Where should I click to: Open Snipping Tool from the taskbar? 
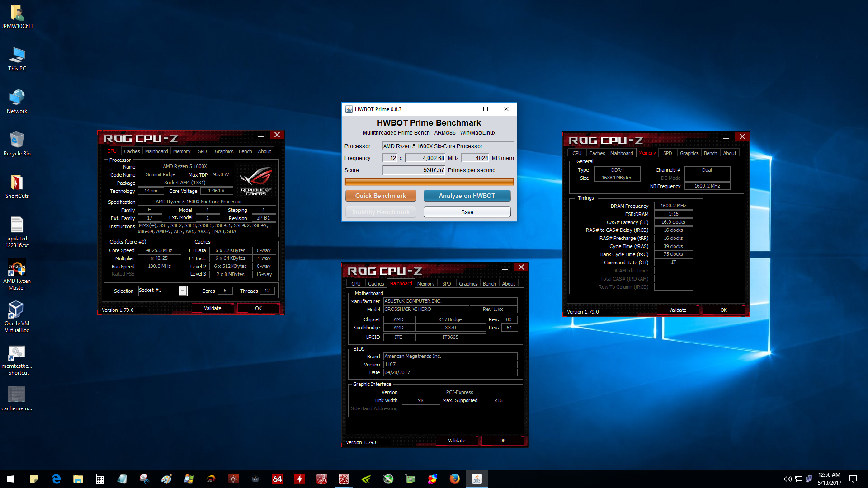tap(144, 479)
